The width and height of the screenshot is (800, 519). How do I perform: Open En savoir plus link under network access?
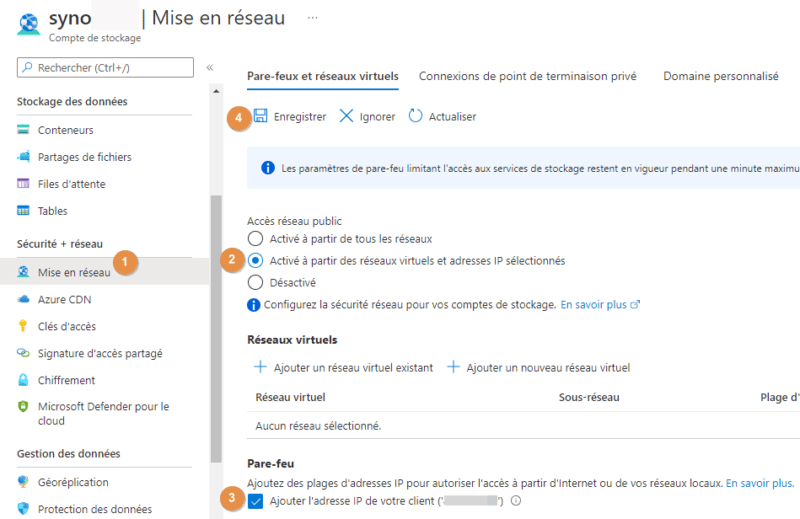point(600,305)
